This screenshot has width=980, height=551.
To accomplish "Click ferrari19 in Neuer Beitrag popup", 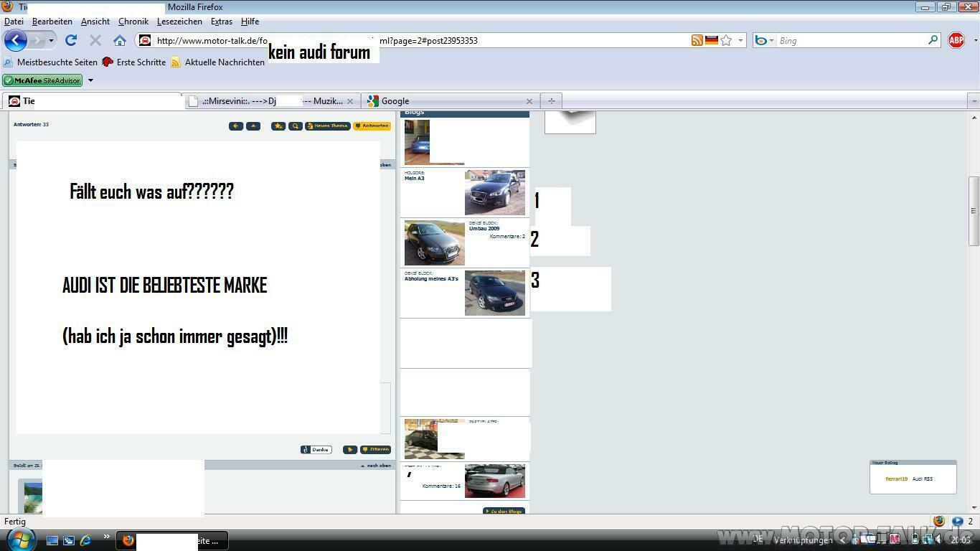I will point(896,479).
